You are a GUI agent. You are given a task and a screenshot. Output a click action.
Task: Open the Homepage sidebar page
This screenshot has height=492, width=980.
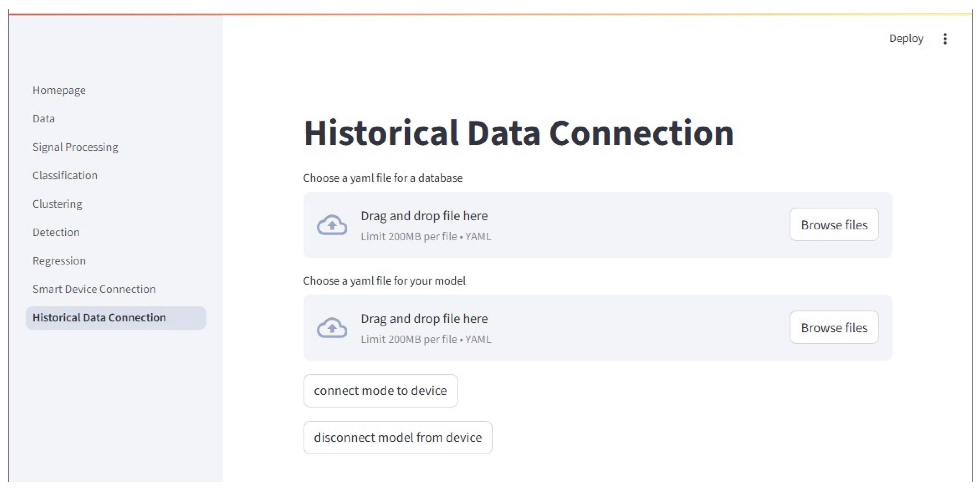tap(59, 91)
